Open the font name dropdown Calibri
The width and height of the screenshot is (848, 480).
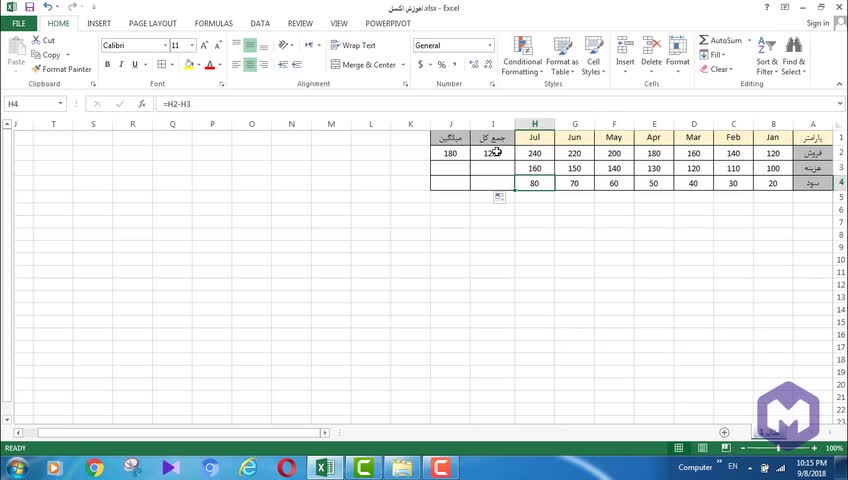pos(165,45)
